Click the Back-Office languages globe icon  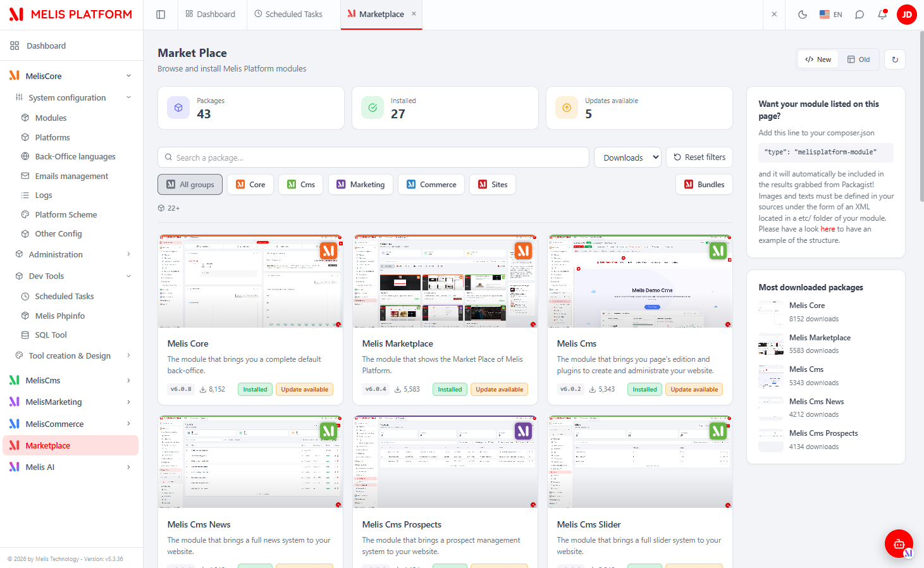[25, 157]
